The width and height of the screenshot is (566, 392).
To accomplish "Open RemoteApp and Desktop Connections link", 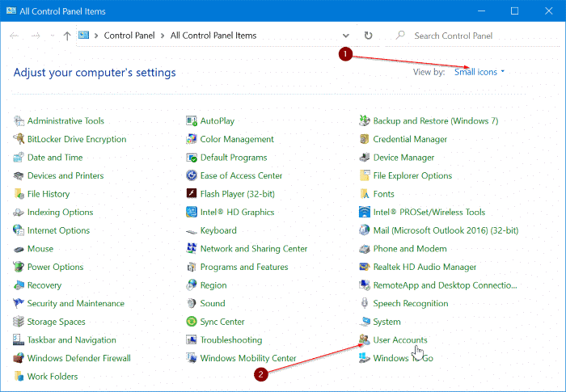I will point(445,285).
